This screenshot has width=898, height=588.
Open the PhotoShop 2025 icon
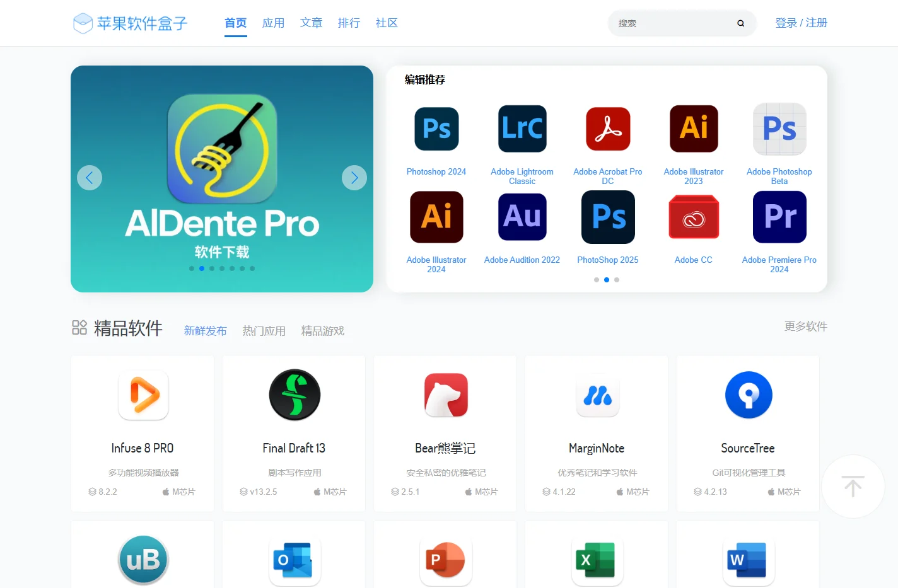(x=608, y=217)
